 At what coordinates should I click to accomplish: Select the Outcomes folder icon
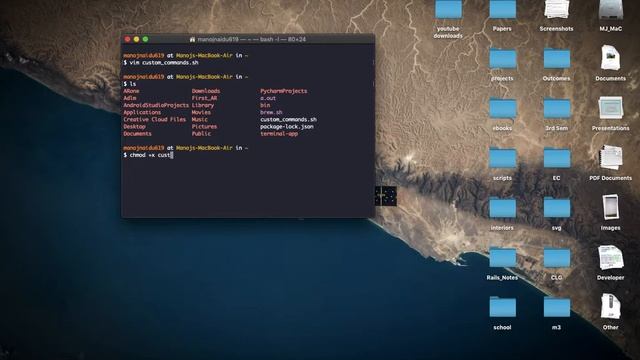557,59
